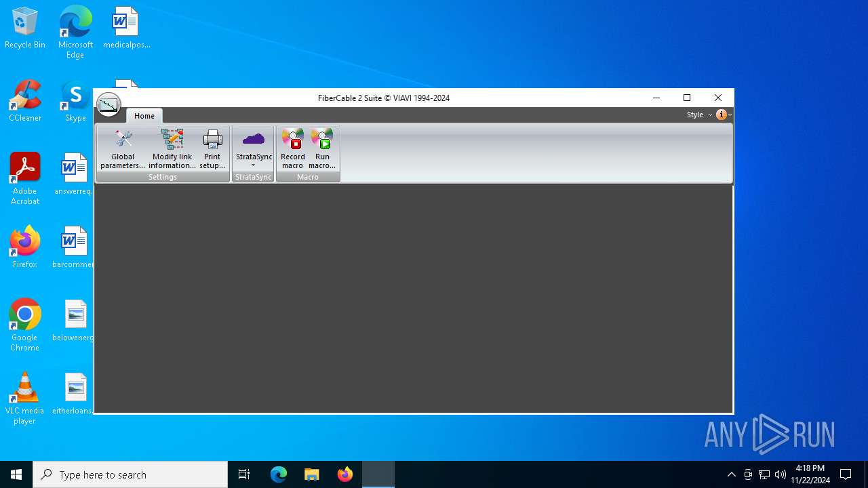Select the eitherloans image file on desktop
The width and height of the screenshot is (868, 488).
74,394
